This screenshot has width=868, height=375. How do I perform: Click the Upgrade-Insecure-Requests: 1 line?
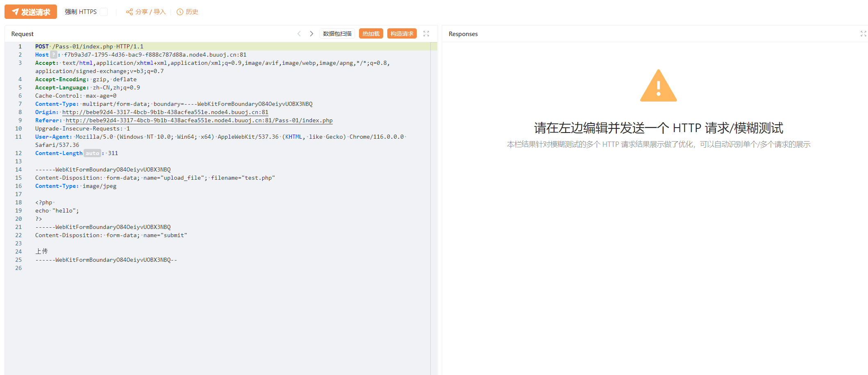point(82,128)
